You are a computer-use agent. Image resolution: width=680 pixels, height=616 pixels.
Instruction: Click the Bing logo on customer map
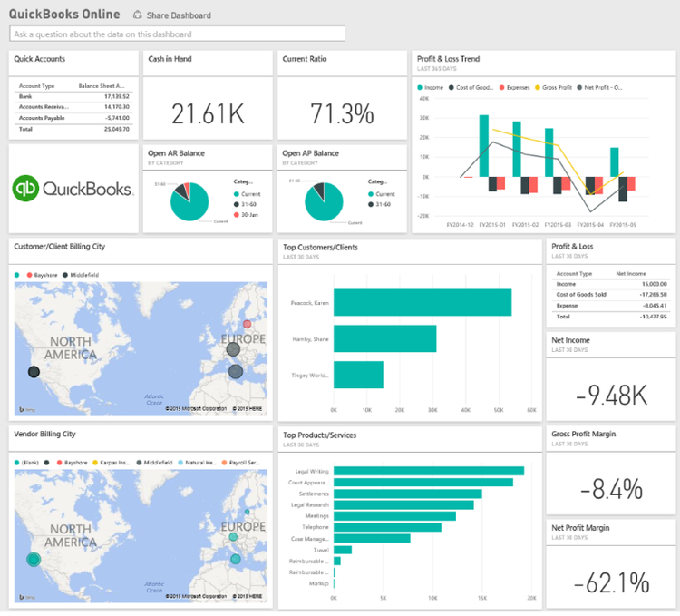tap(27, 409)
